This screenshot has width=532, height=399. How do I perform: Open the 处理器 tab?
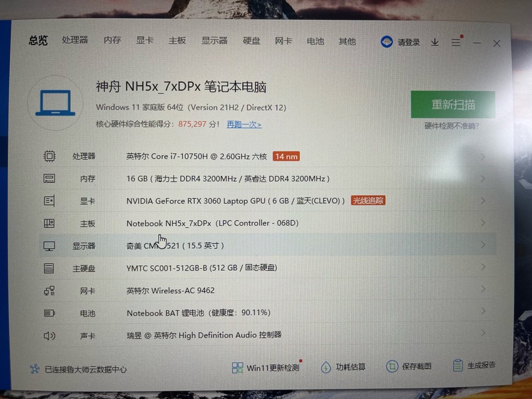click(75, 40)
